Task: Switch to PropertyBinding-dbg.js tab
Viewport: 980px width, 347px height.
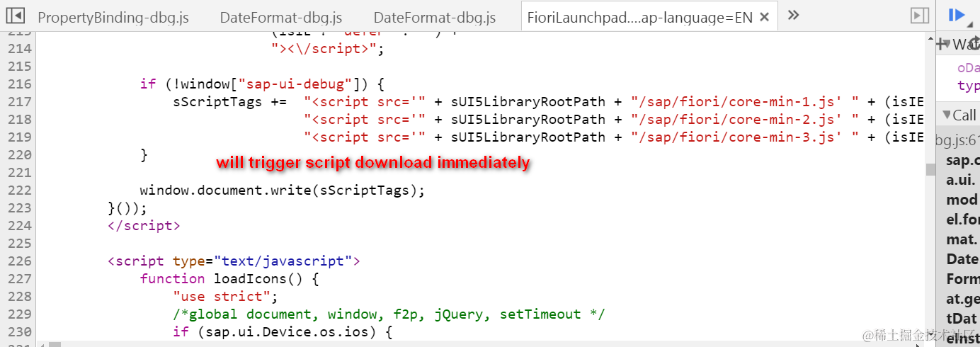Action: (x=113, y=18)
